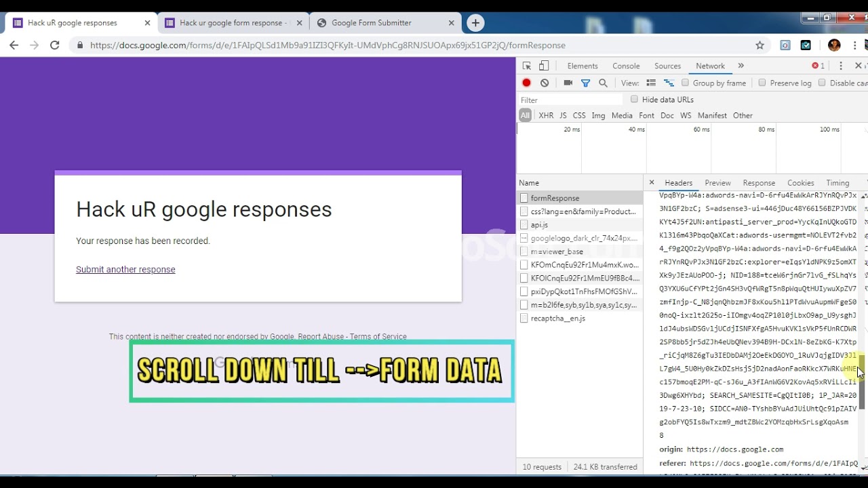868x488 pixels.
Task: Filter requests by CSS type
Action: click(x=579, y=115)
